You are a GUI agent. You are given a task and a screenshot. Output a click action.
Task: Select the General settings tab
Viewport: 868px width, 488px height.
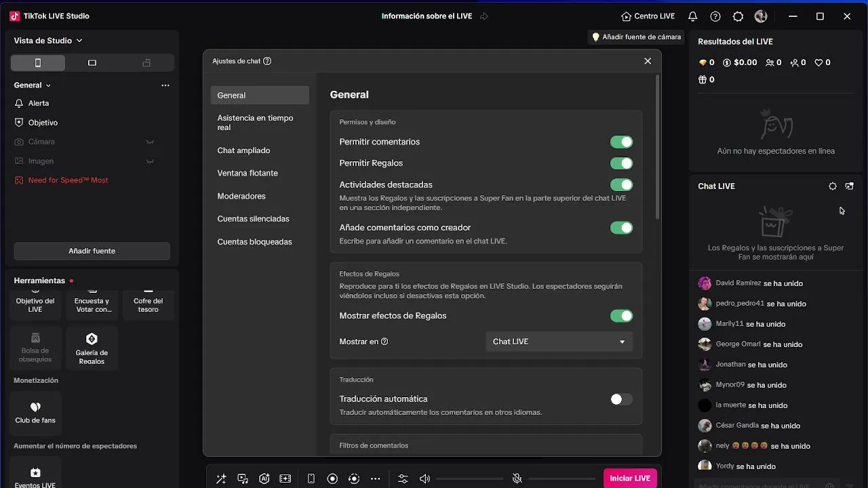pyautogui.click(x=260, y=96)
